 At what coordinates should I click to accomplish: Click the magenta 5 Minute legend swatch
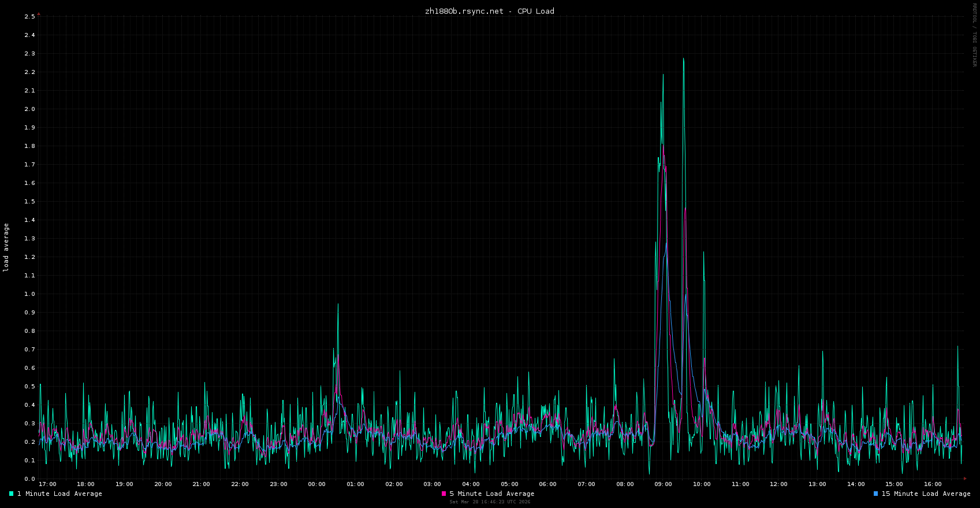pyautogui.click(x=444, y=494)
